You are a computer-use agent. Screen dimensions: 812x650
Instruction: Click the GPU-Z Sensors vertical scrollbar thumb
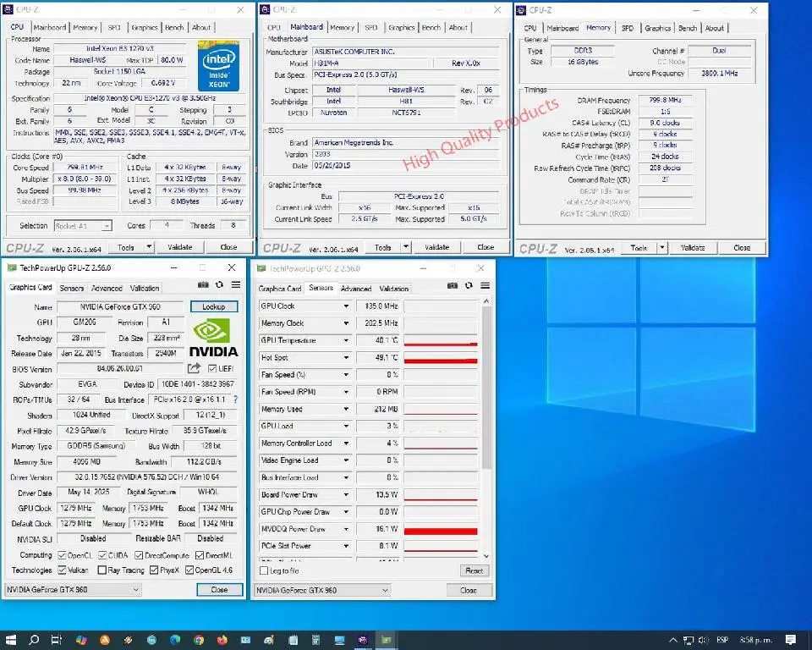tap(486, 388)
